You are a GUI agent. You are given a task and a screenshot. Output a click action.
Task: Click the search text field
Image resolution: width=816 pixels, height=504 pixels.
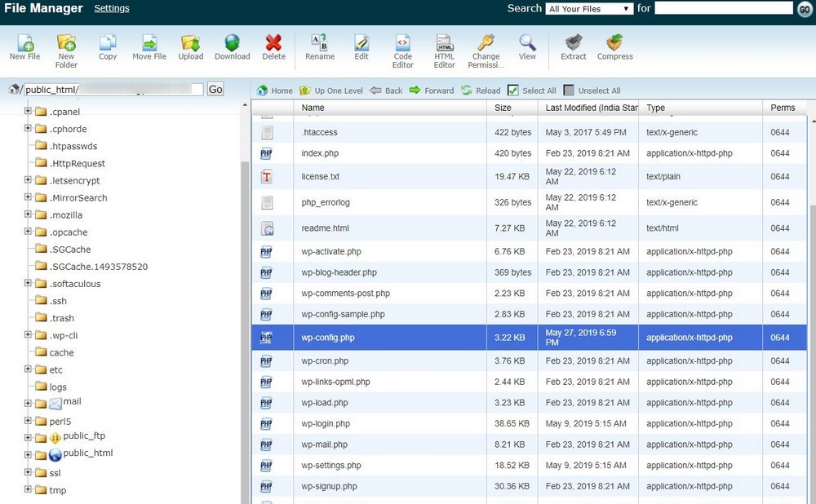[x=723, y=8]
